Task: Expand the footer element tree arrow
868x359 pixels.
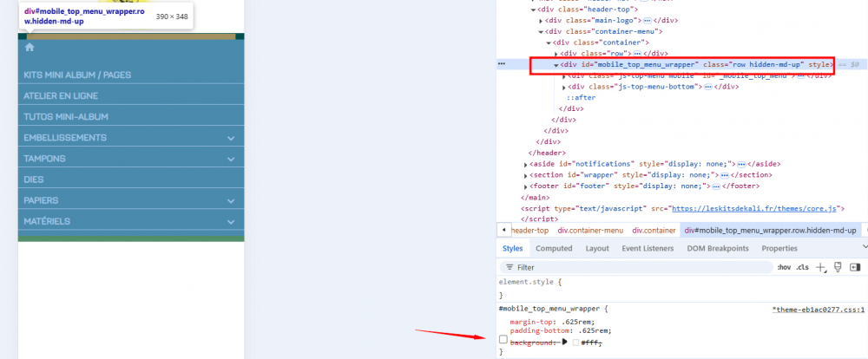Action: [x=525, y=186]
